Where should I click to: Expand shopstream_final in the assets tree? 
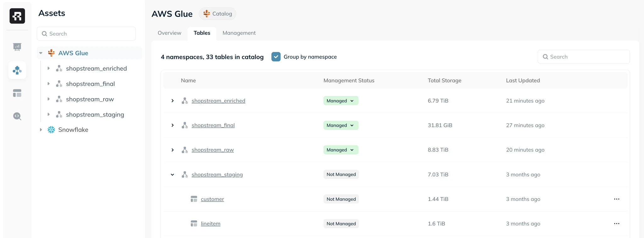point(48,84)
